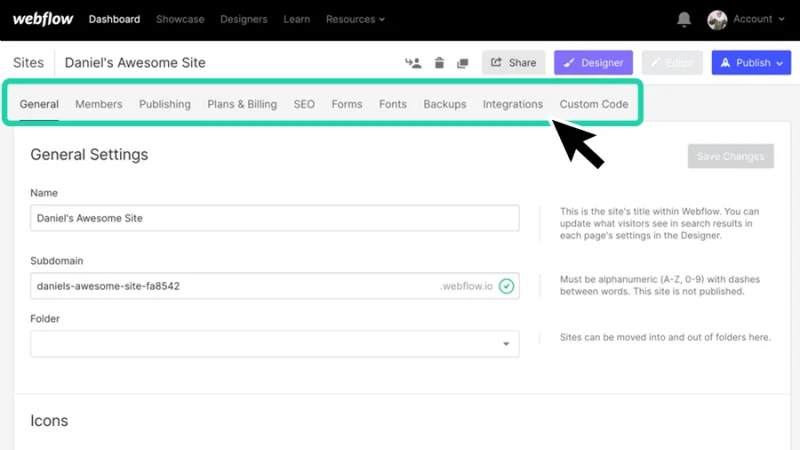Viewport: 800px width, 450px height.
Task: Open the Plans & Billing tab
Action: pos(242,104)
